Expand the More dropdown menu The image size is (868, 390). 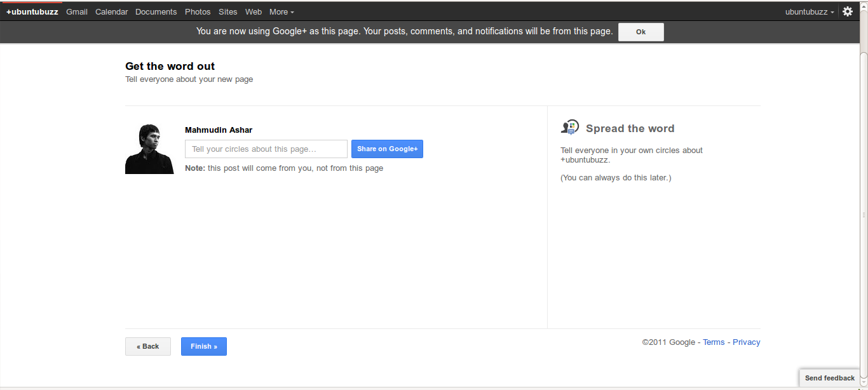tap(281, 12)
